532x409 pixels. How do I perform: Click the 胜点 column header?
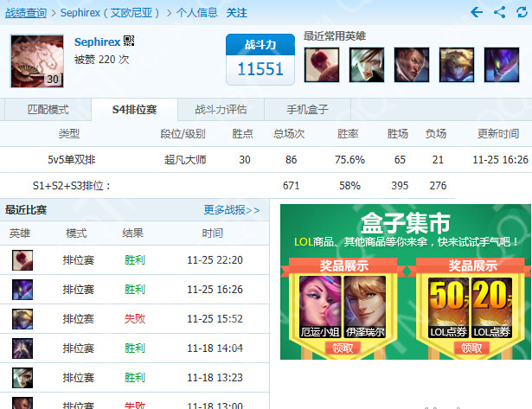pos(242,134)
